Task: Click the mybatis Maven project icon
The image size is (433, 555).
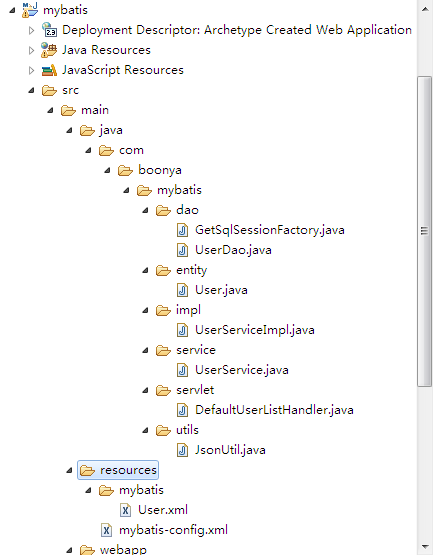Action: (29, 10)
